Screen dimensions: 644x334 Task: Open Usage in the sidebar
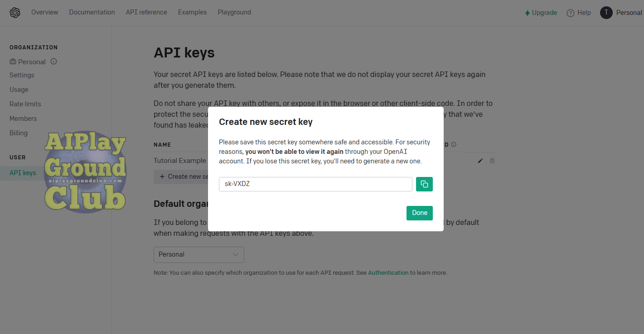pos(19,90)
